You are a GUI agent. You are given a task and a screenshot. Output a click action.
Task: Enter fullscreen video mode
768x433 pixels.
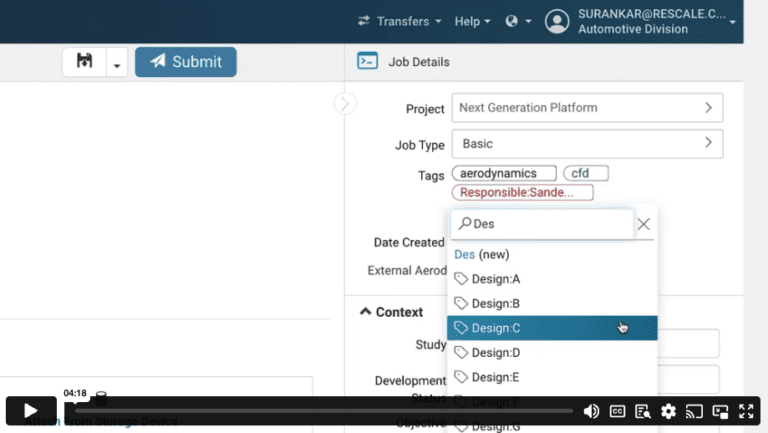(x=746, y=410)
